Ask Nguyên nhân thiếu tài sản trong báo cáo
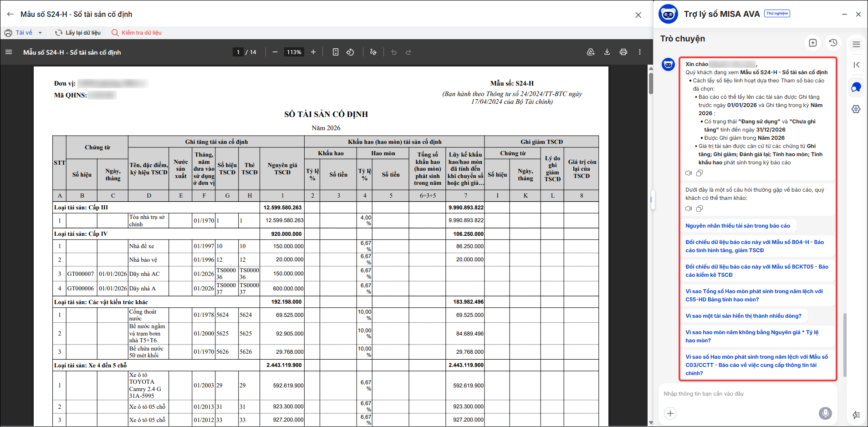The image size is (868, 427). click(x=738, y=226)
